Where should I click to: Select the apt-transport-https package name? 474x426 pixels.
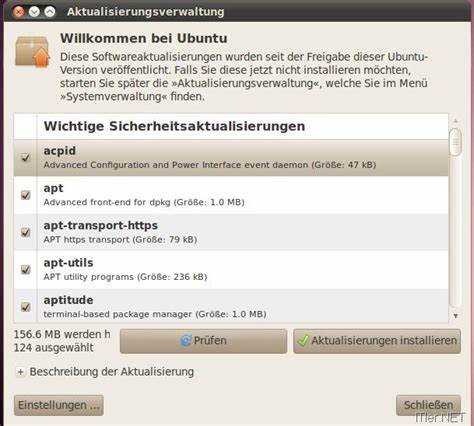(101, 226)
